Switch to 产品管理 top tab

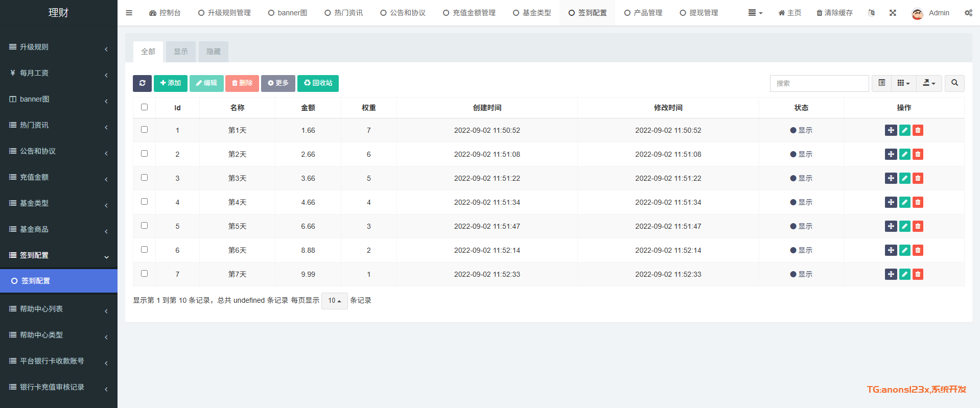click(x=643, y=13)
